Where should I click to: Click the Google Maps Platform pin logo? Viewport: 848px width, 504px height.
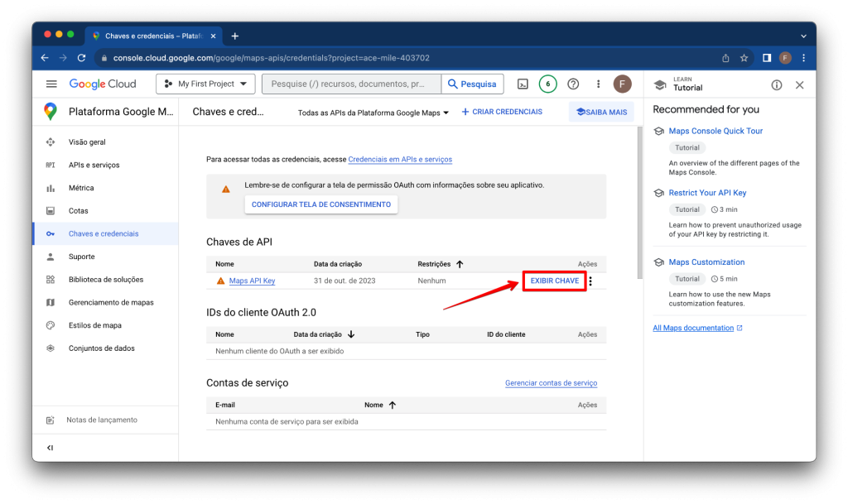pos(51,111)
